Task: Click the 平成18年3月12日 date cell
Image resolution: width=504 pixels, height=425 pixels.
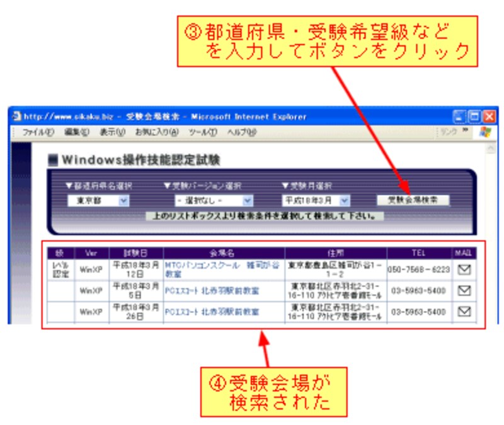Action: pyautogui.click(x=135, y=269)
